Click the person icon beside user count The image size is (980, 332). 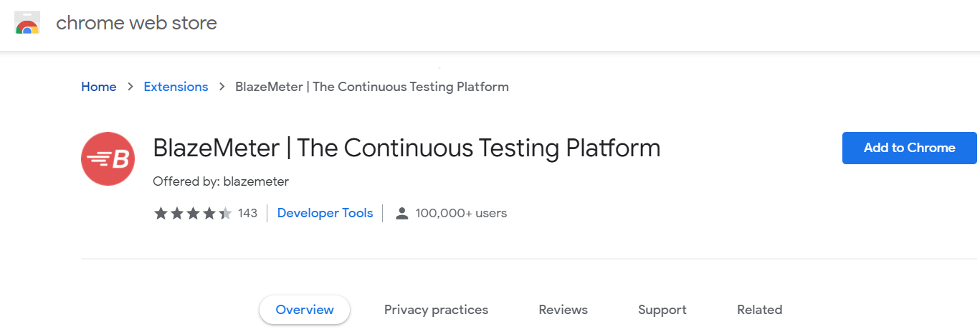click(402, 213)
